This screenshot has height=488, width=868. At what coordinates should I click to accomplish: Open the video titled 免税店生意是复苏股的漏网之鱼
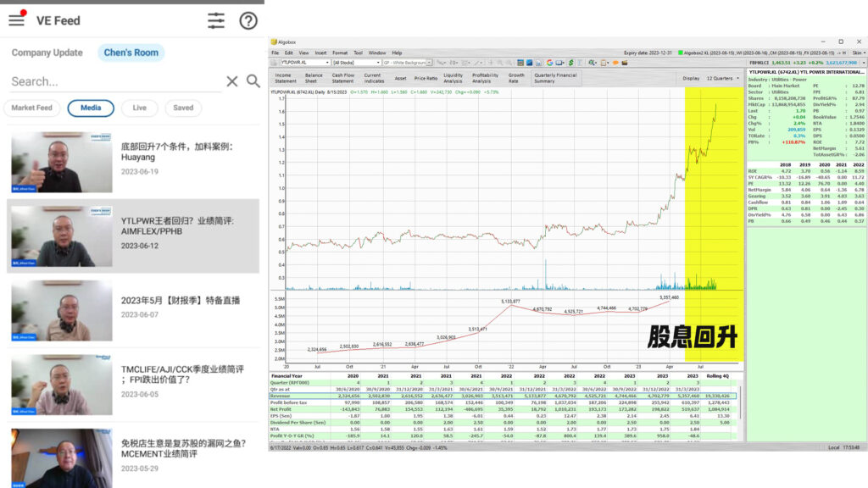[x=183, y=448]
